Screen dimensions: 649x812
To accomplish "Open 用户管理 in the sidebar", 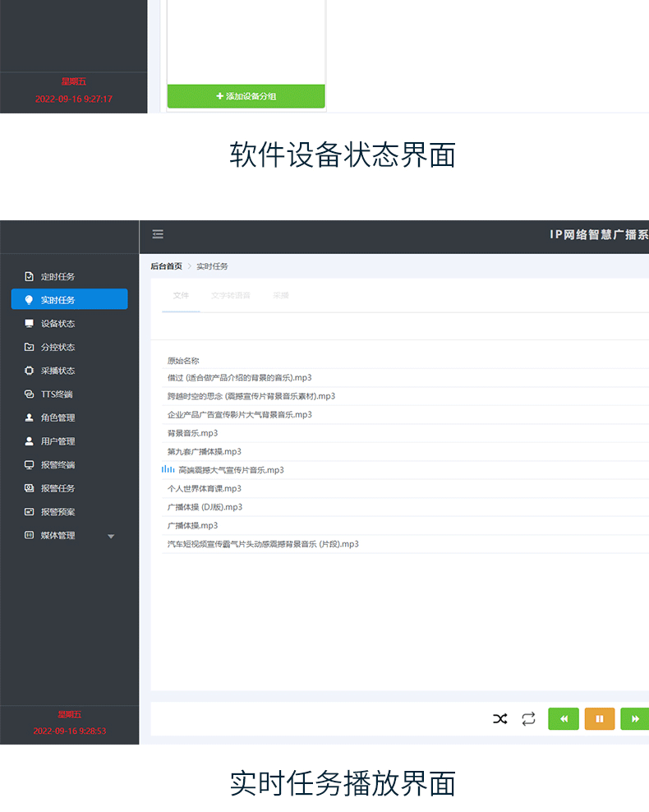I will pos(58,441).
